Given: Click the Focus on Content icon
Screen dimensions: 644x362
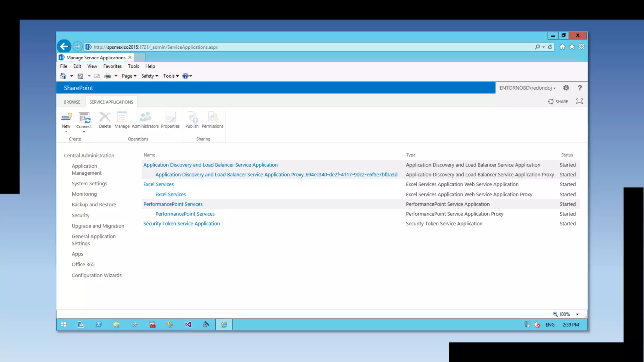Looking at the screenshot, I should [579, 101].
